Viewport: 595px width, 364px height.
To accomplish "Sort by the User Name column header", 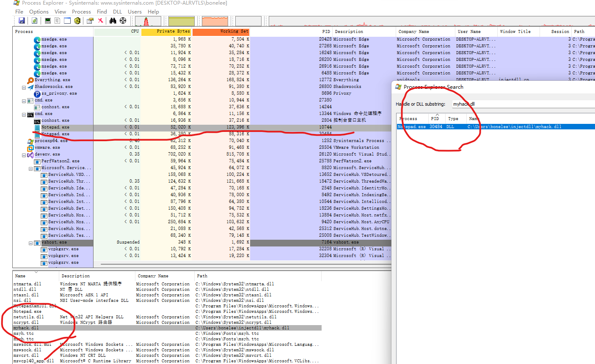I will pos(476,31).
